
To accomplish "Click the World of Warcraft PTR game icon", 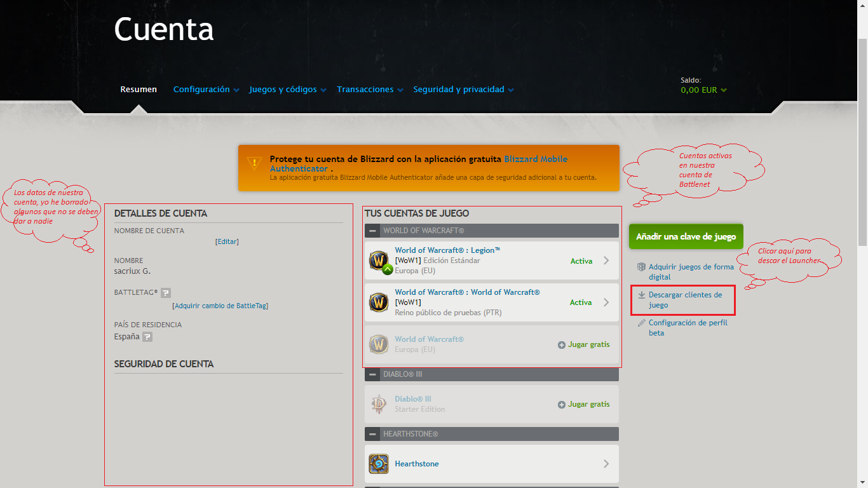I will click(x=379, y=302).
